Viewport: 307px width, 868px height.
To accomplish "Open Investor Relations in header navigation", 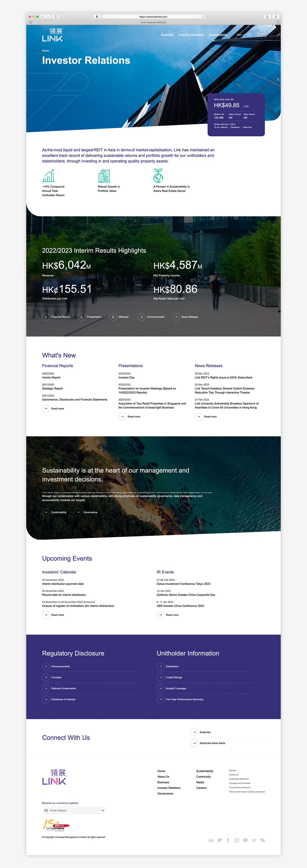I will [191, 35].
